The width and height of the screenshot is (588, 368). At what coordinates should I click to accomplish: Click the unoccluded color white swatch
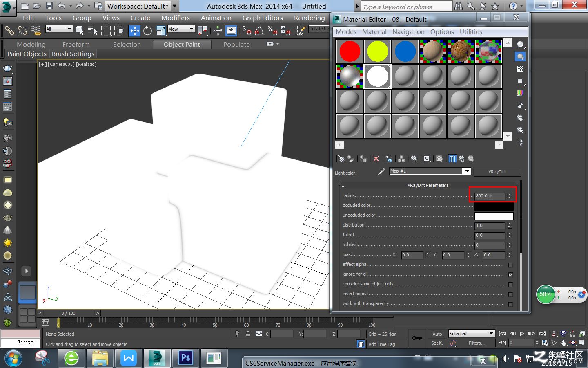click(494, 216)
